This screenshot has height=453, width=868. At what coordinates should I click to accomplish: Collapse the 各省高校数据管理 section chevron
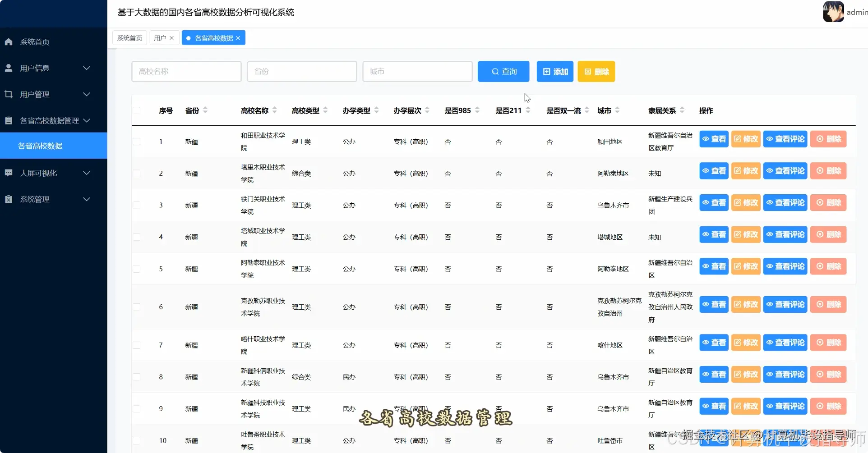click(x=87, y=120)
